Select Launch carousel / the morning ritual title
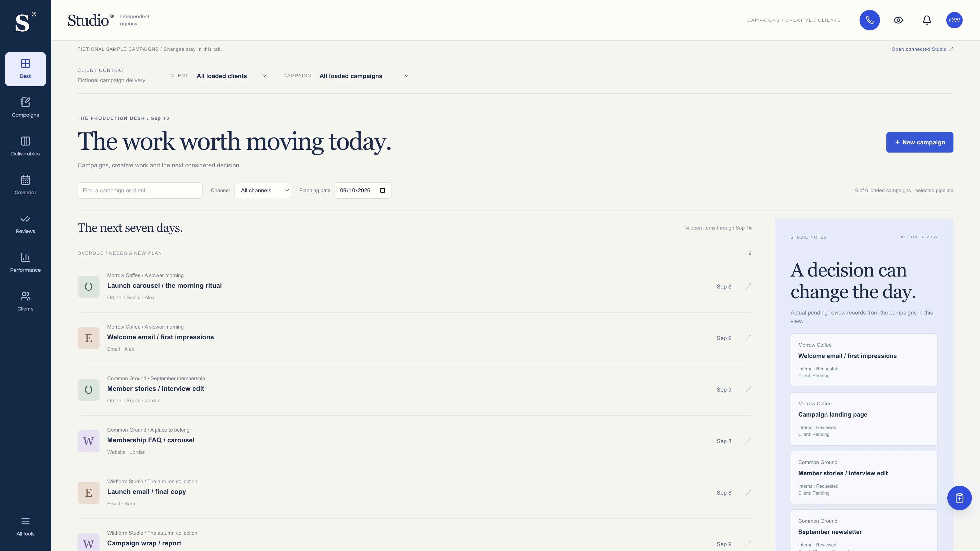 click(164, 286)
